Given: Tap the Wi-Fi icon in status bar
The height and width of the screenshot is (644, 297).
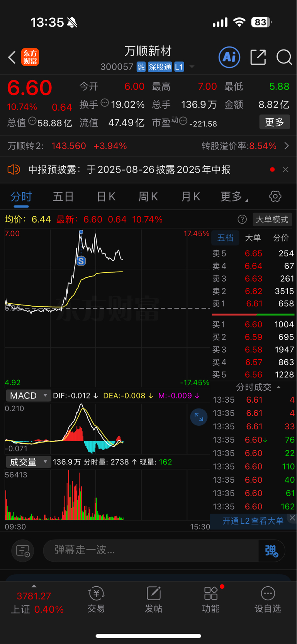Looking at the screenshot, I should tap(239, 22).
